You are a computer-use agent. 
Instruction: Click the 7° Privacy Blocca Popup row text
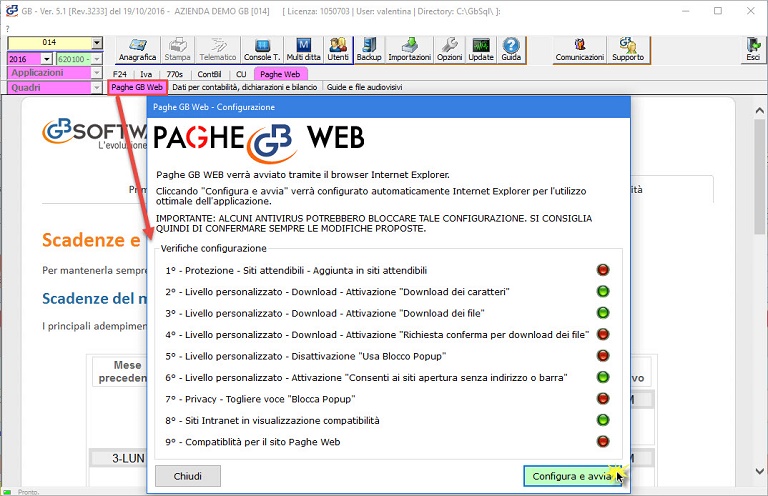pos(260,399)
